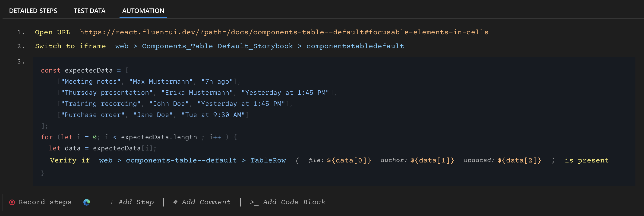Click components-table--default in the verify step
Image resolution: width=644 pixels, height=216 pixels.
coord(181,161)
